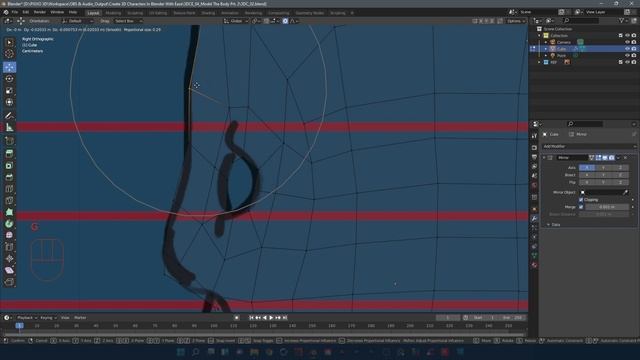The width and height of the screenshot is (640, 360).
Task: Switch to the Modeling workspace tab
Action: [x=113, y=13]
